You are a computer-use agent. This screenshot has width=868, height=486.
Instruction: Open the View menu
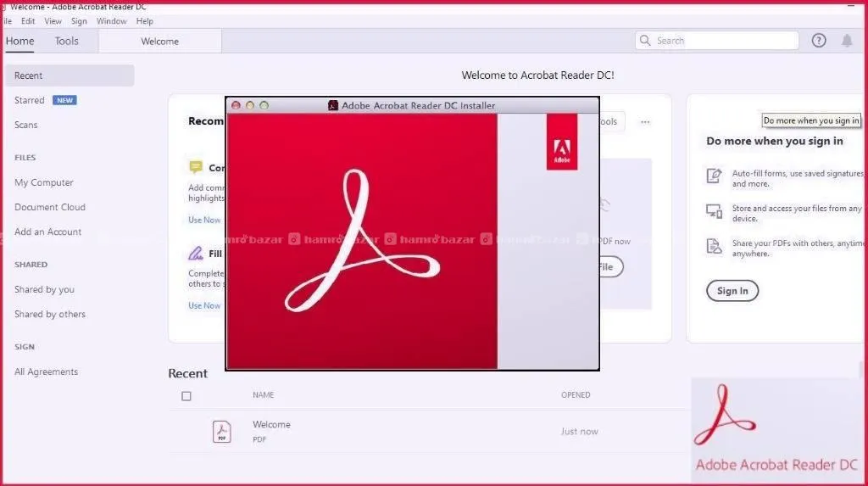pos(53,21)
